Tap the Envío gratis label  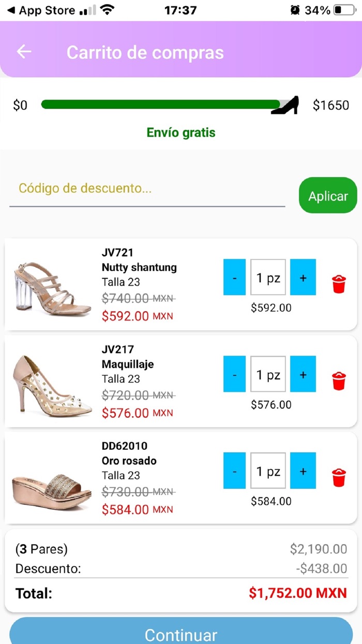pyautogui.click(x=181, y=133)
